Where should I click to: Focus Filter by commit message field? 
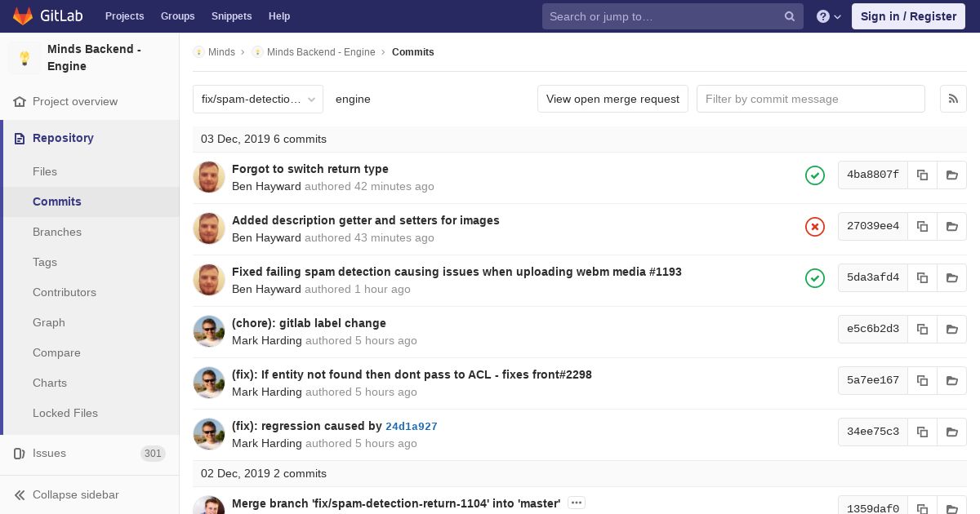[811, 99]
